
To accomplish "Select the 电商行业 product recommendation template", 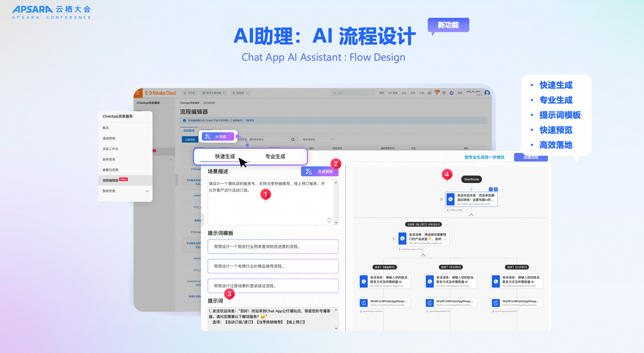I will coord(273,266).
